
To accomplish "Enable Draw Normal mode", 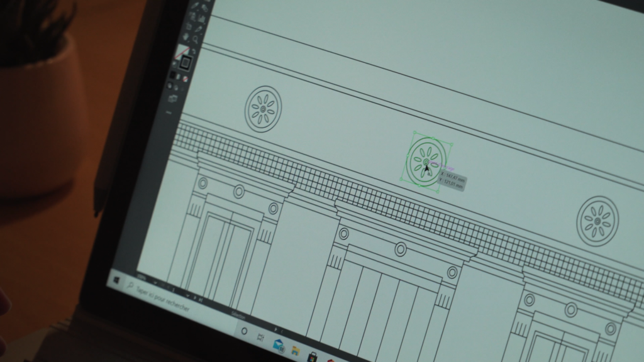I will [170, 85].
